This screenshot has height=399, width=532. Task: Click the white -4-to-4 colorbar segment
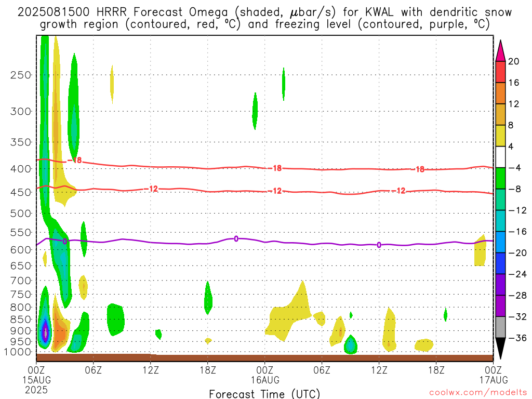500,157
